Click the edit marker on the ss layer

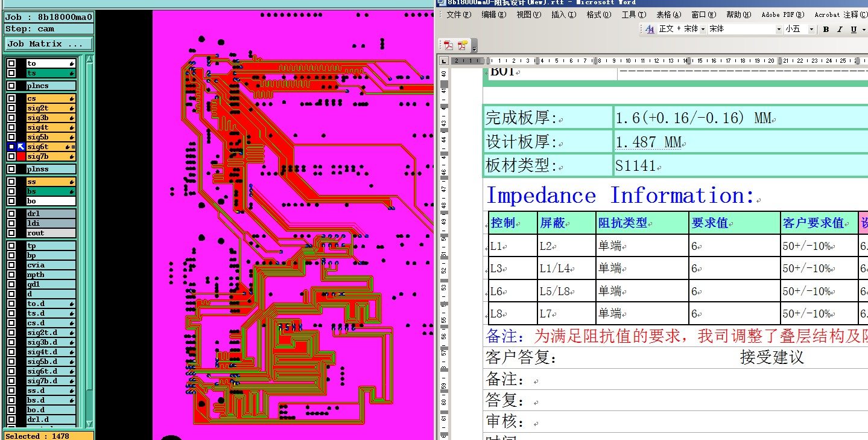72,182
